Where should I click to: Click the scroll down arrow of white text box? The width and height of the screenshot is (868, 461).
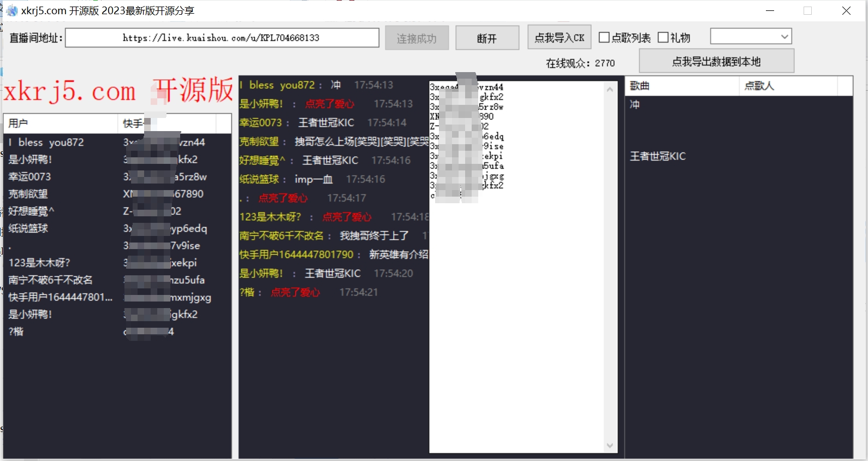point(610,446)
